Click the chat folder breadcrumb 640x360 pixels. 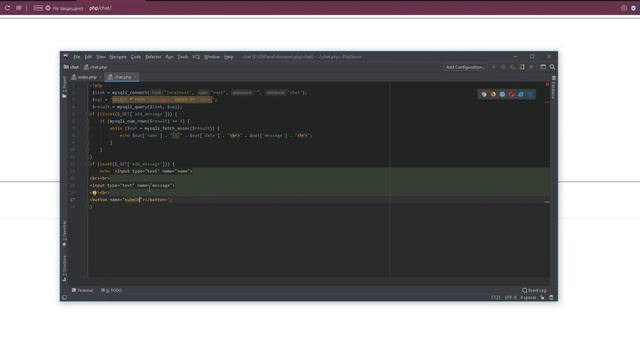pyautogui.click(x=71, y=67)
